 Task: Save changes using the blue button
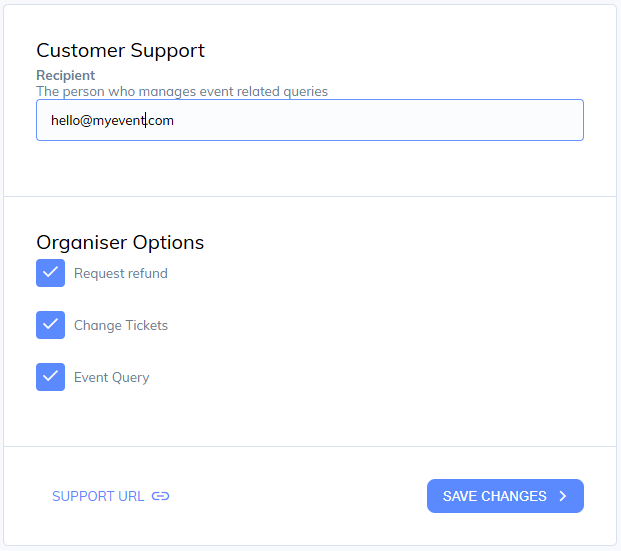click(505, 496)
